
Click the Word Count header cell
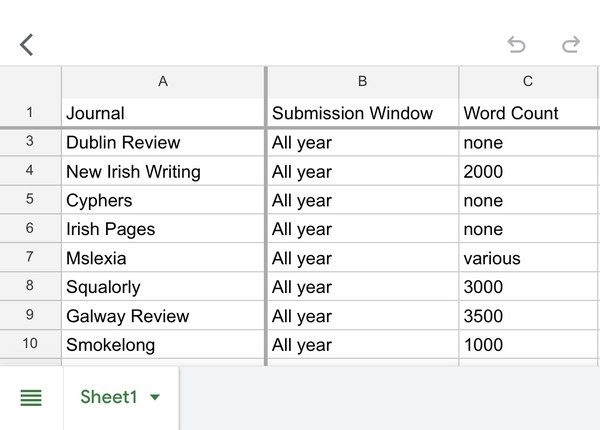528,113
